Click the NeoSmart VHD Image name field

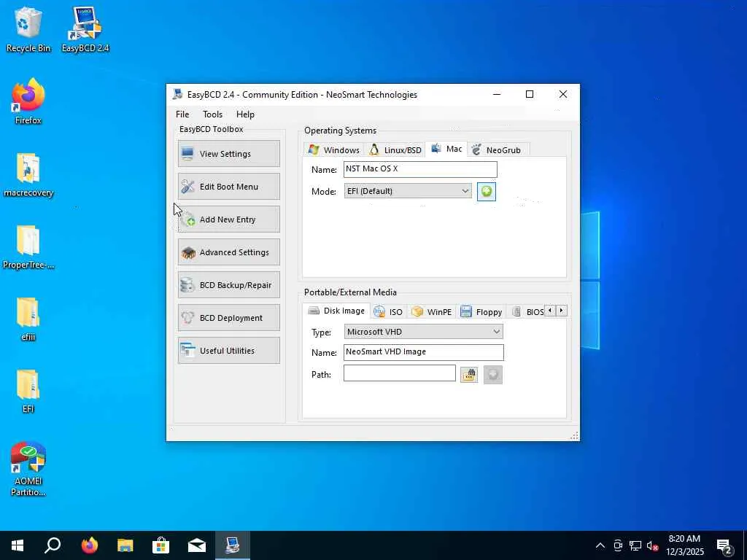click(424, 352)
